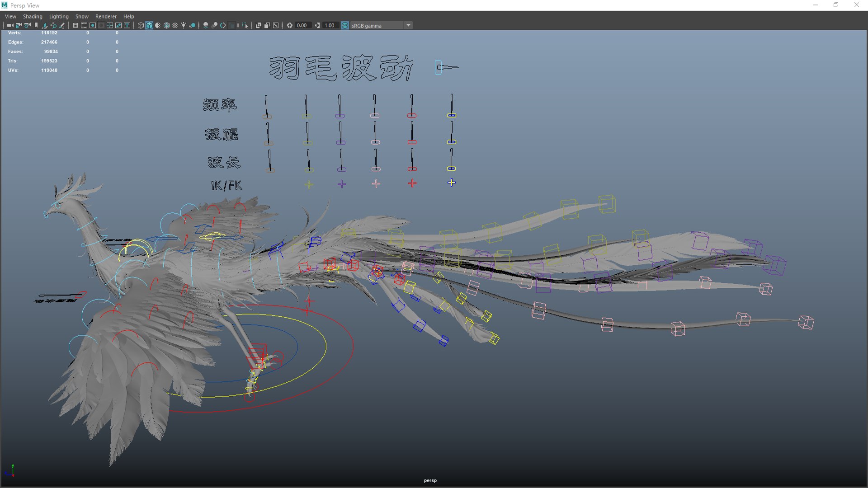Click the Isolate Select icon
Image resolution: width=868 pixels, height=488 pixels.
pos(245,25)
